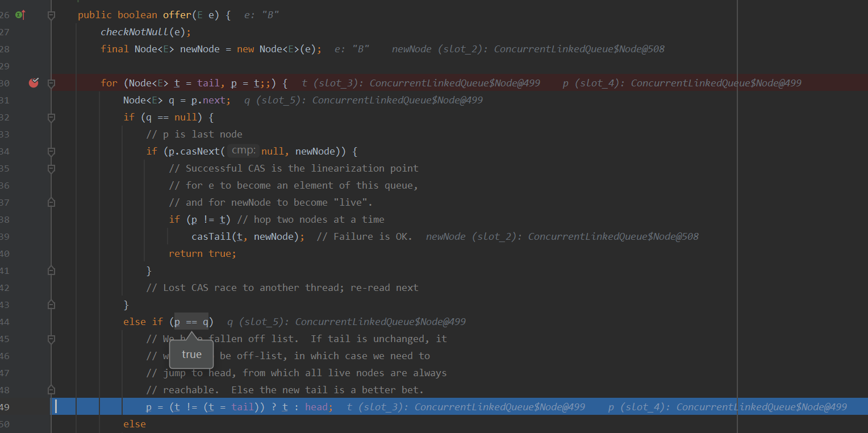The image size is (868, 433).
Task: Click inline 'p (slot_4)' on the highlighted execution line
Action: (727, 407)
